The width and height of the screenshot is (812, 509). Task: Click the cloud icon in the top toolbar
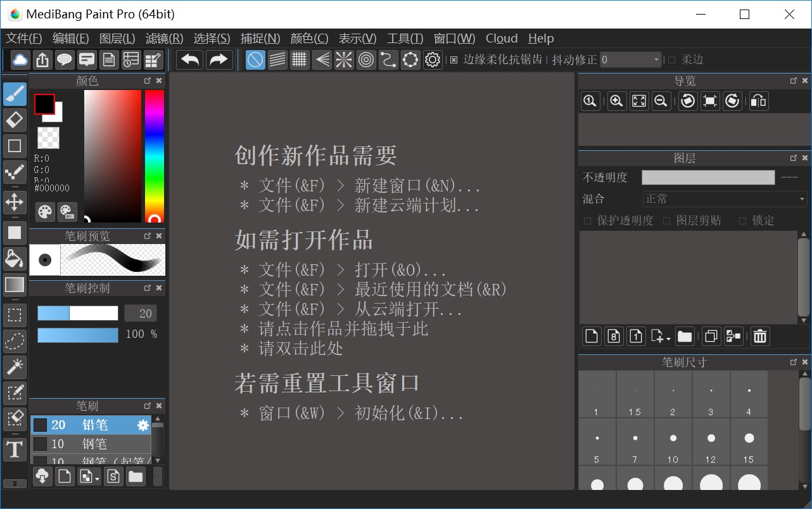[x=21, y=60]
